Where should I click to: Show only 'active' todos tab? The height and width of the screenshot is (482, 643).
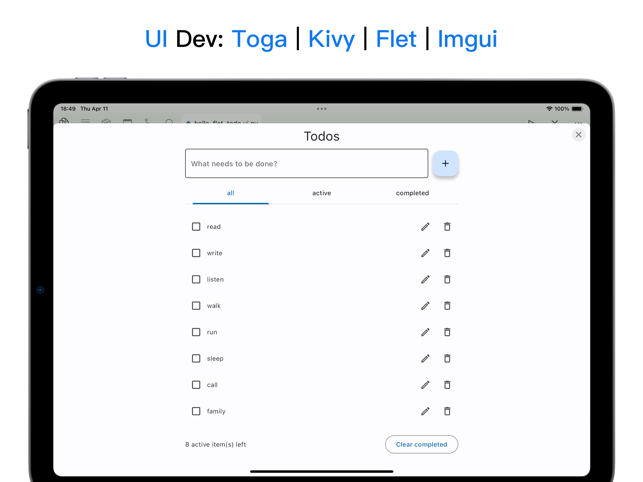(322, 193)
